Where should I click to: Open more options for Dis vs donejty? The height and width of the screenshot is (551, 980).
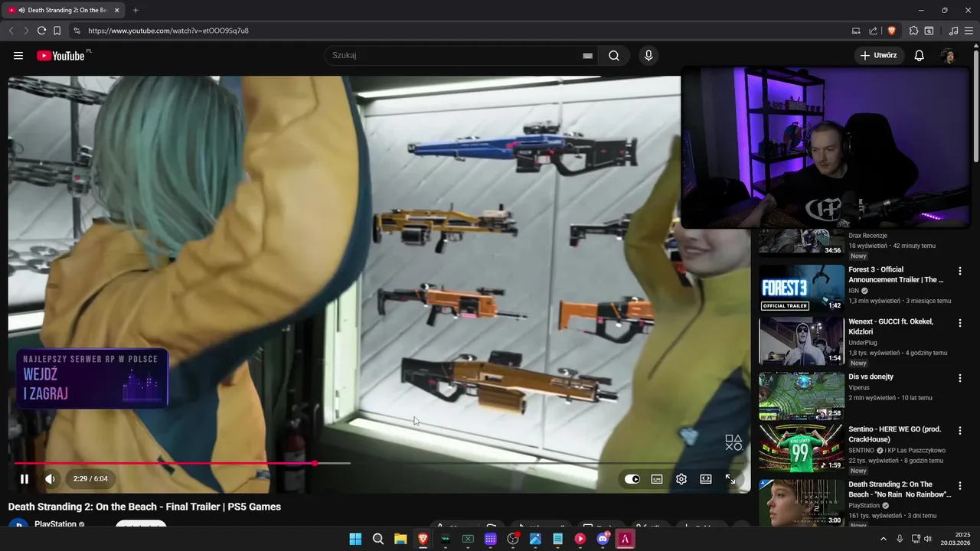pos(959,378)
